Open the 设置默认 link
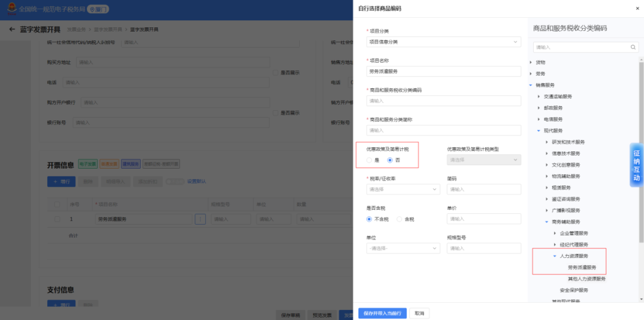This screenshot has height=320, width=644. tap(197, 181)
